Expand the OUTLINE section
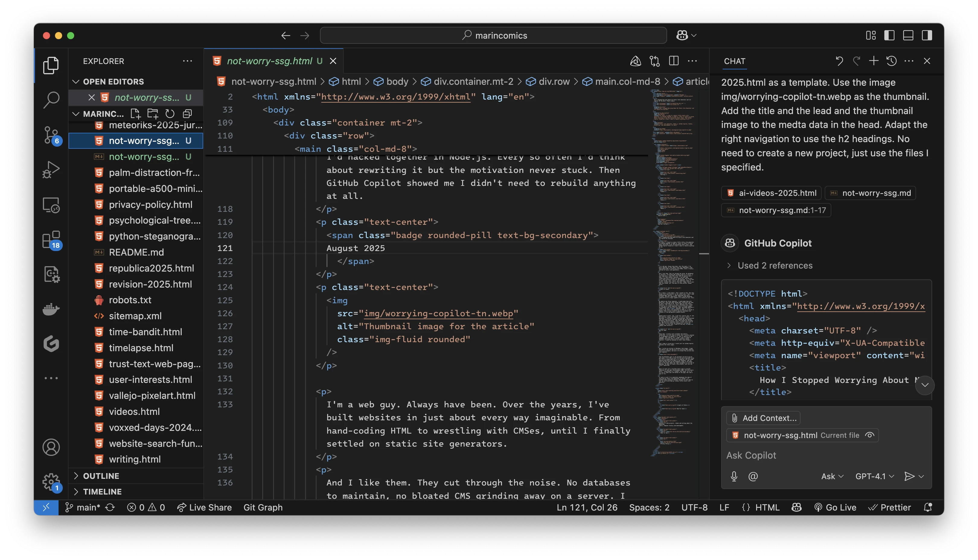This screenshot has width=978, height=560. click(101, 476)
